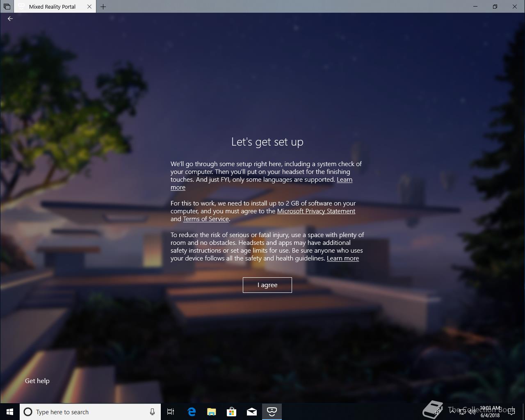Screen dimensions: 525x420
Task: Open the network status tray icon
Action: [462, 412]
